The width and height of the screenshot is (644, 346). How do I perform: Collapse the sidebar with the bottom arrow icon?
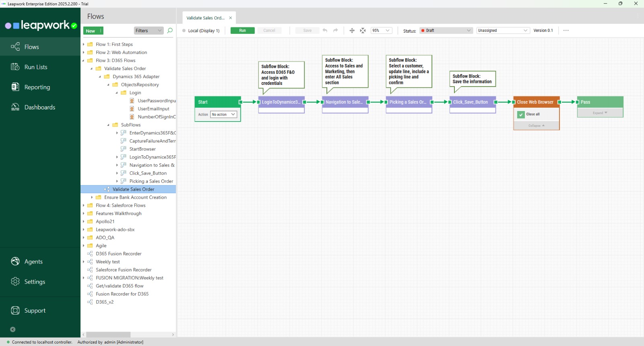(13, 330)
